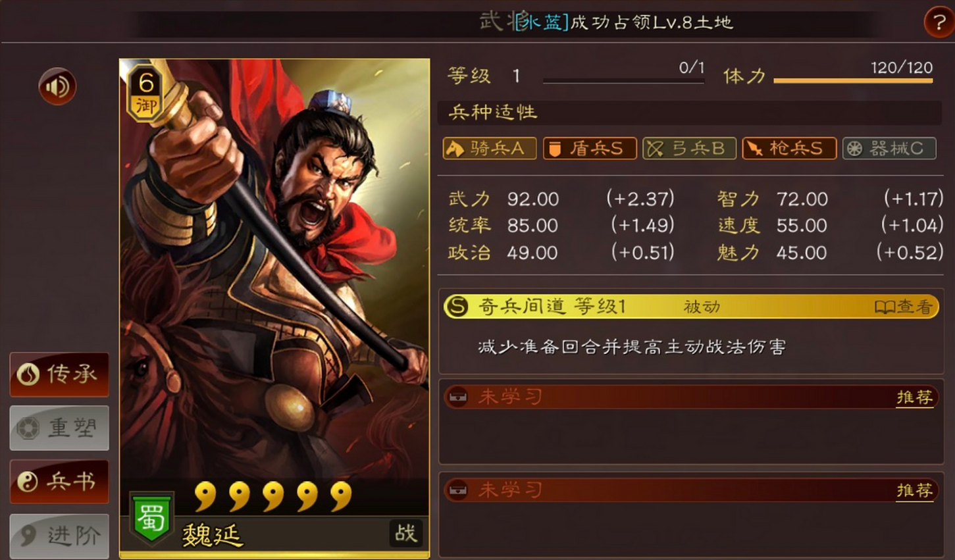Mute the sound speaker icon

pos(57,86)
